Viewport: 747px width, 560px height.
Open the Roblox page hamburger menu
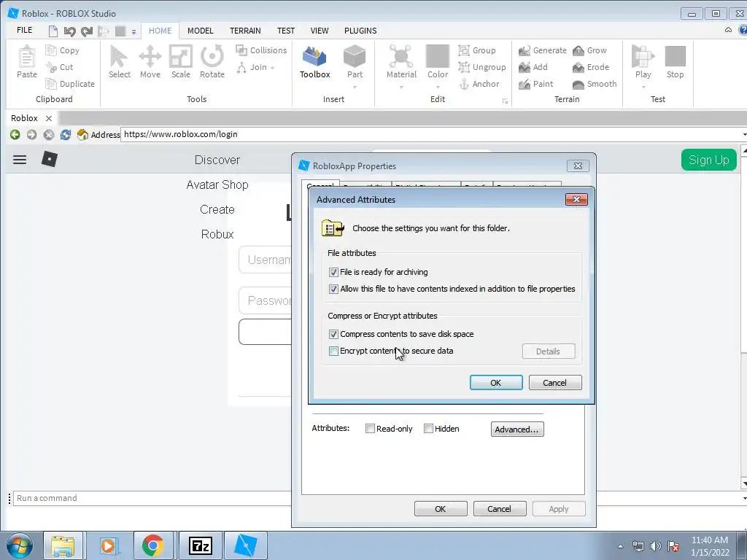20,160
